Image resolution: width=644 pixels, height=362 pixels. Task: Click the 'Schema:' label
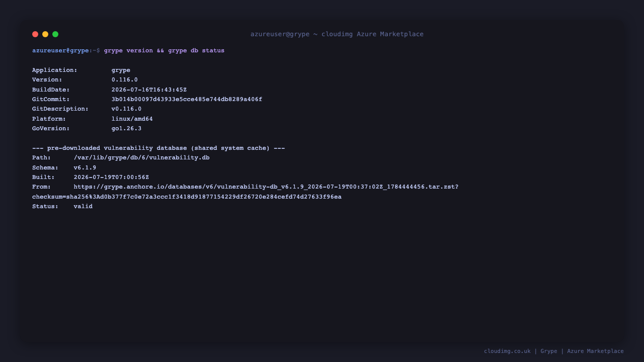pyautogui.click(x=45, y=168)
